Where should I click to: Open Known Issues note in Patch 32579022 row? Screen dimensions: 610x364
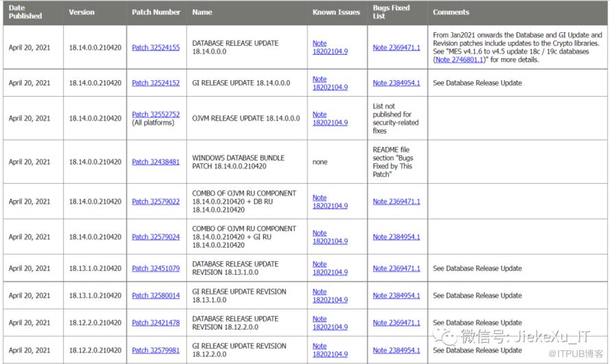[330, 202]
